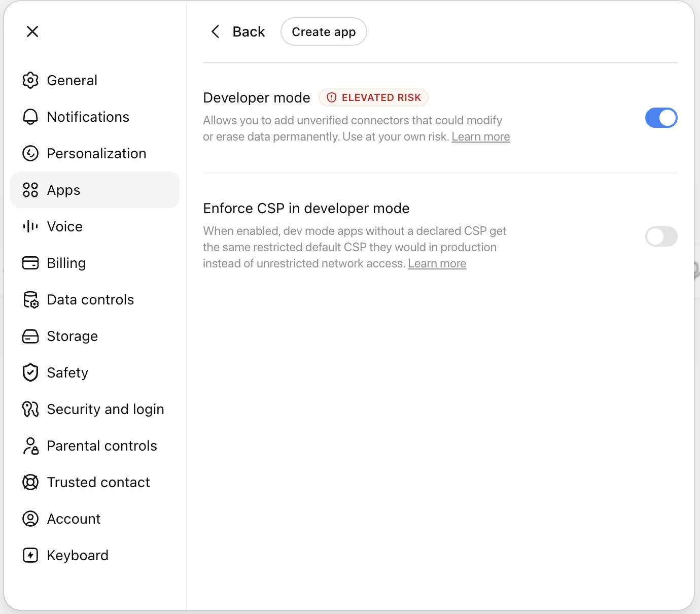Open the Notifications settings section

click(x=95, y=117)
